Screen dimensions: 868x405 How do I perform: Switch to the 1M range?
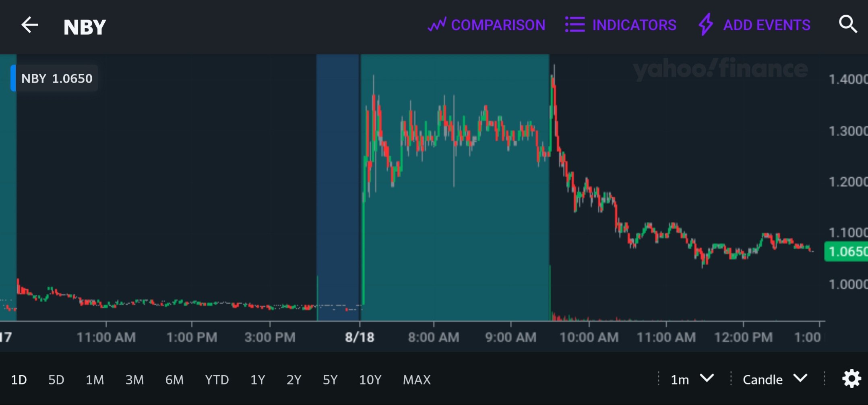tap(95, 380)
